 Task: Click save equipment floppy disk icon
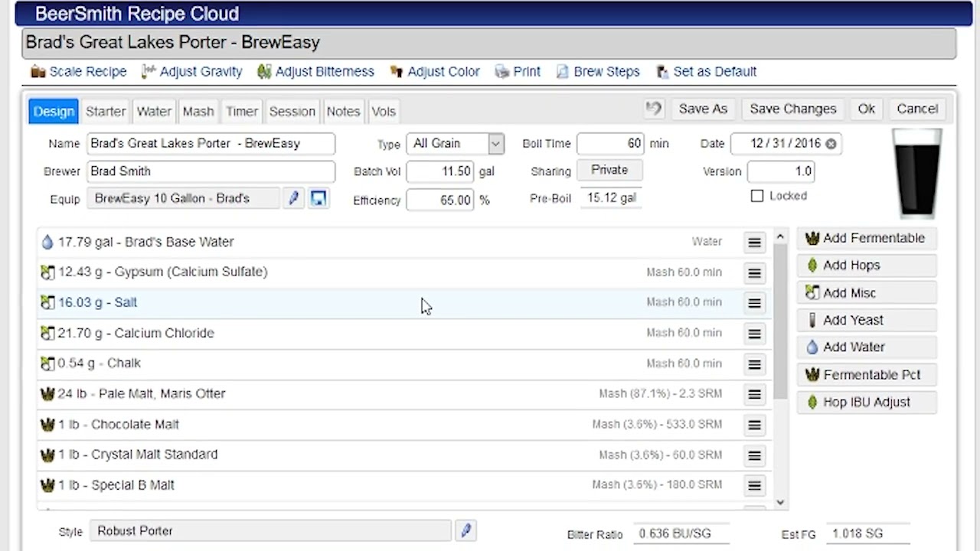pos(318,199)
